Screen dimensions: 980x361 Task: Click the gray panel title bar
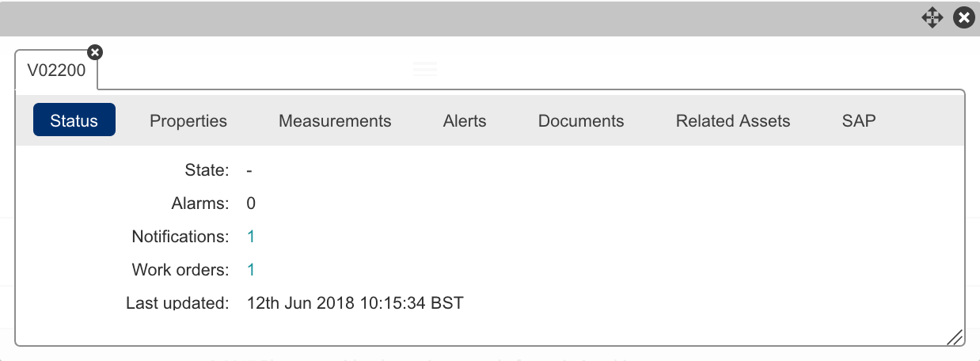(459, 18)
